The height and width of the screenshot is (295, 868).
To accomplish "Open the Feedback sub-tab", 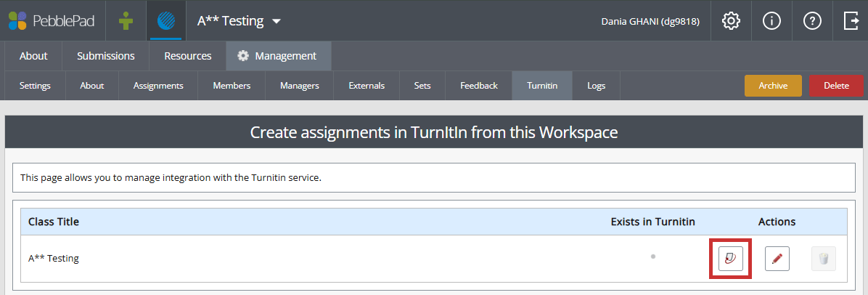I will (x=479, y=86).
